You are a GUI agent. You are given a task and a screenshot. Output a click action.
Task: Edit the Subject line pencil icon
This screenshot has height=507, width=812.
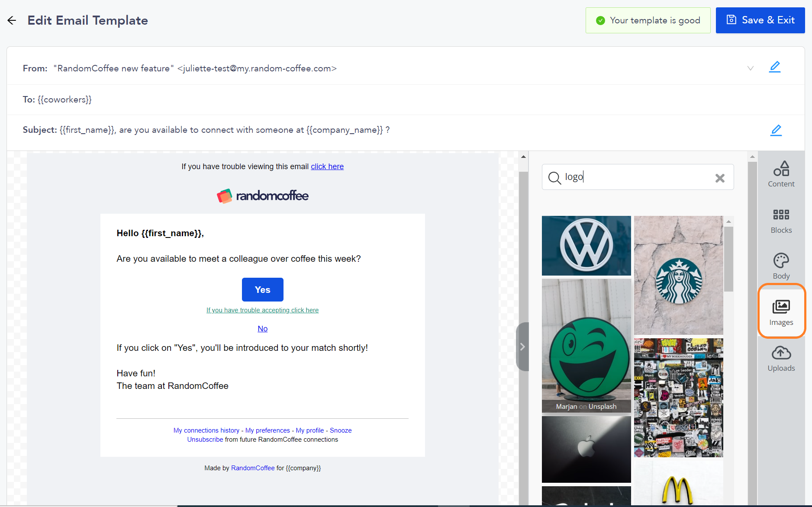(776, 130)
